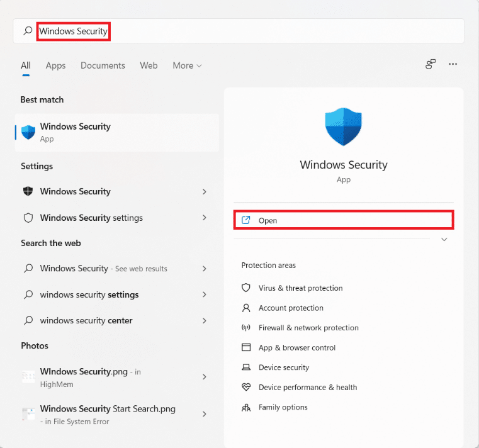The width and height of the screenshot is (479, 448).
Task: Click the search box containing Windows Security
Action: tap(239, 31)
